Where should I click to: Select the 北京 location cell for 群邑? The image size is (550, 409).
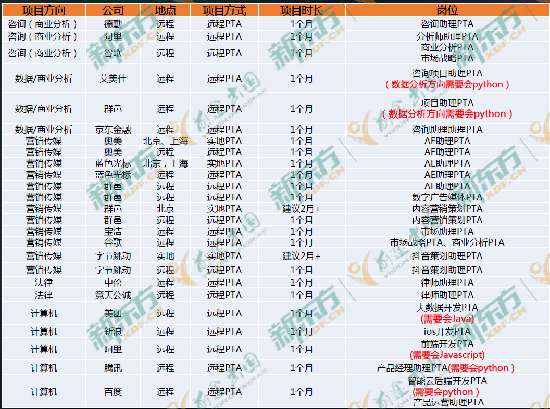pyautogui.click(x=165, y=209)
